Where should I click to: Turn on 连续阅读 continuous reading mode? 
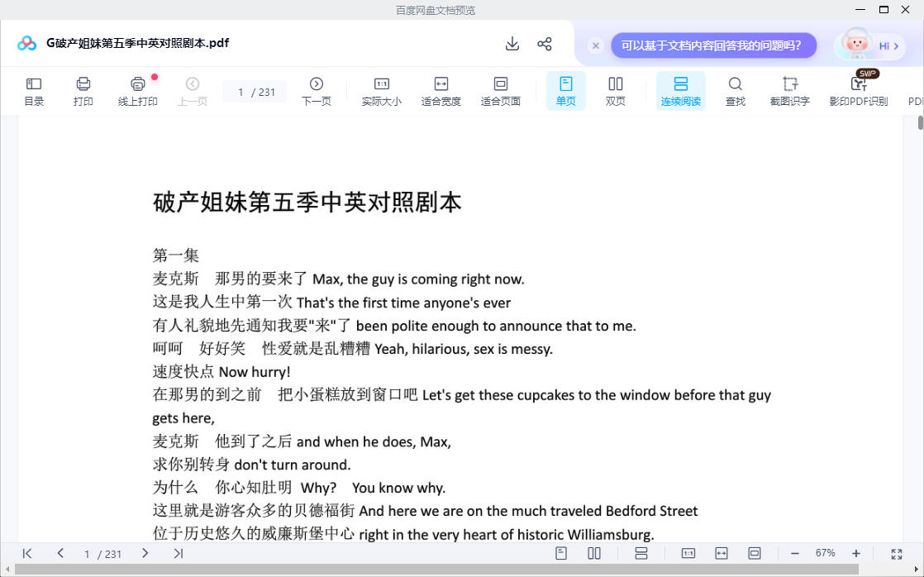click(x=680, y=91)
